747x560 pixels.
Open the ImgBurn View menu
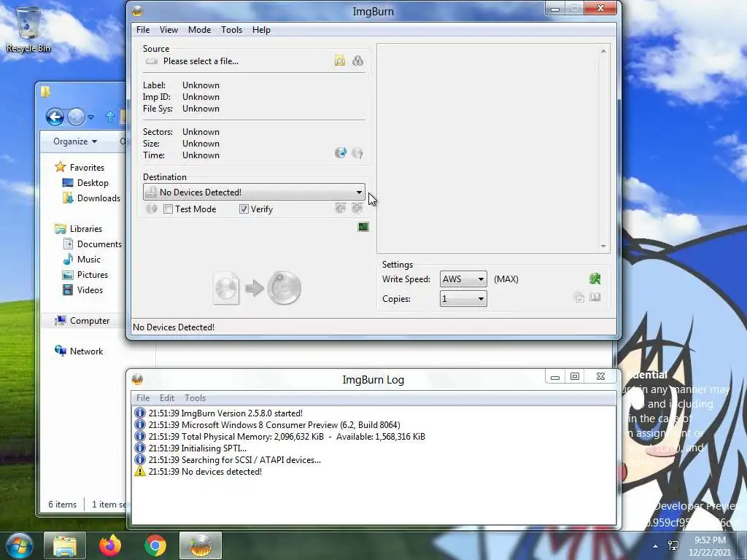pos(169,29)
